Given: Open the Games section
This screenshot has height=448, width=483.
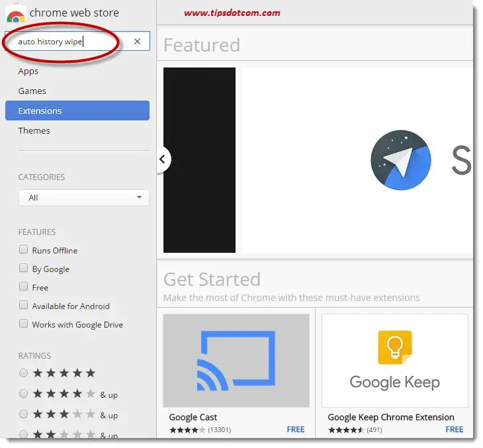Looking at the screenshot, I should (x=32, y=91).
